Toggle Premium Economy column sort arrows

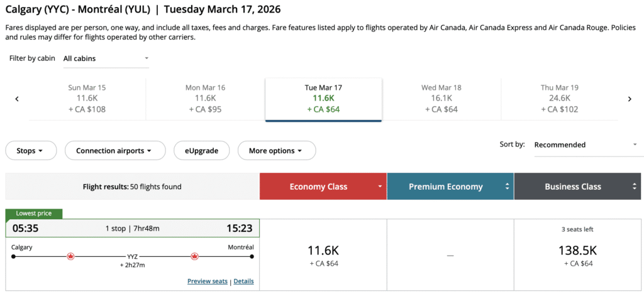507,187
